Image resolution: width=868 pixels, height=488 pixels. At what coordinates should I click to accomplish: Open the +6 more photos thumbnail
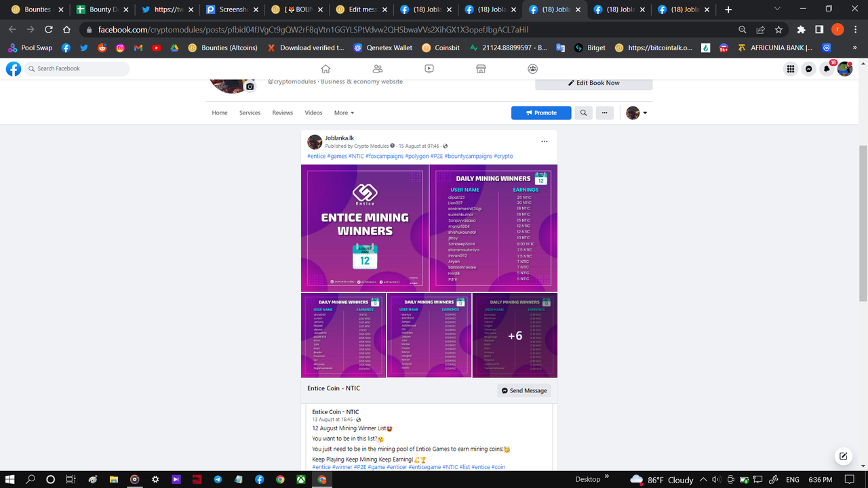point(515,335)
